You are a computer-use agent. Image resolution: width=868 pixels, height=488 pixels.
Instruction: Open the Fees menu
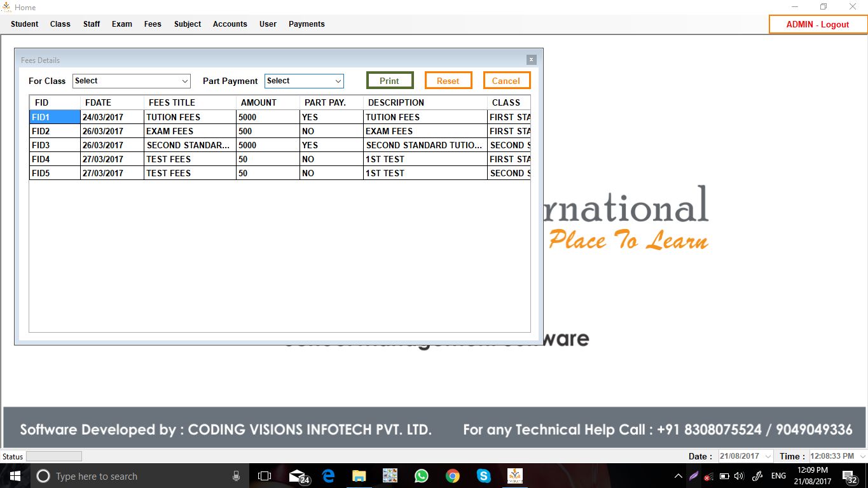[x=153, y=24]
